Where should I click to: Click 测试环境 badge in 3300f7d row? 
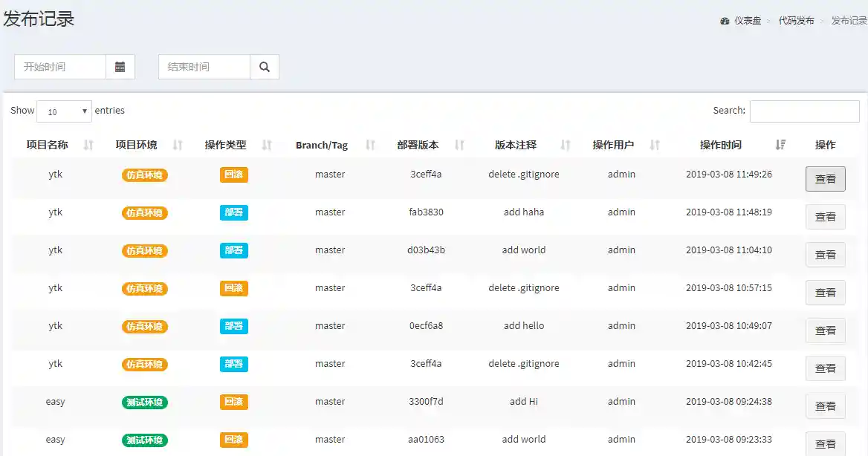[144, 403]
